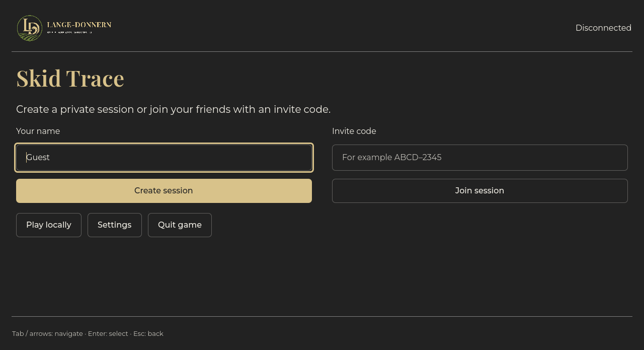Click the keyboard hints footer text
This screenshot has width=644, height=350.
tap(88, 333)
